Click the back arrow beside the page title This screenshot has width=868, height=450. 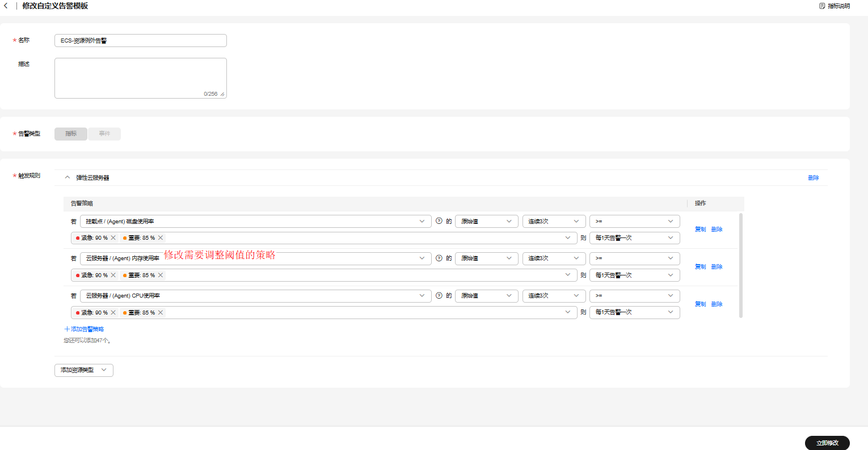tap(6, 6)
